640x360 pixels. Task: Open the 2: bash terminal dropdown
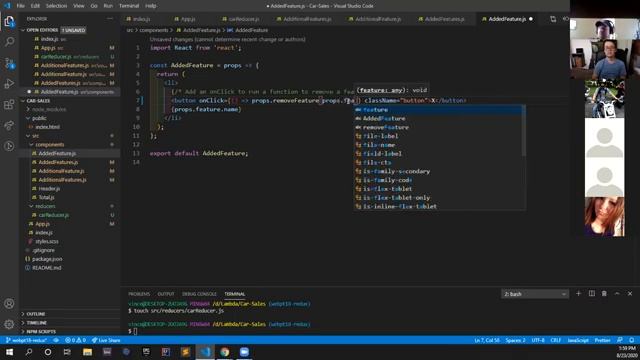coord(535,294)
